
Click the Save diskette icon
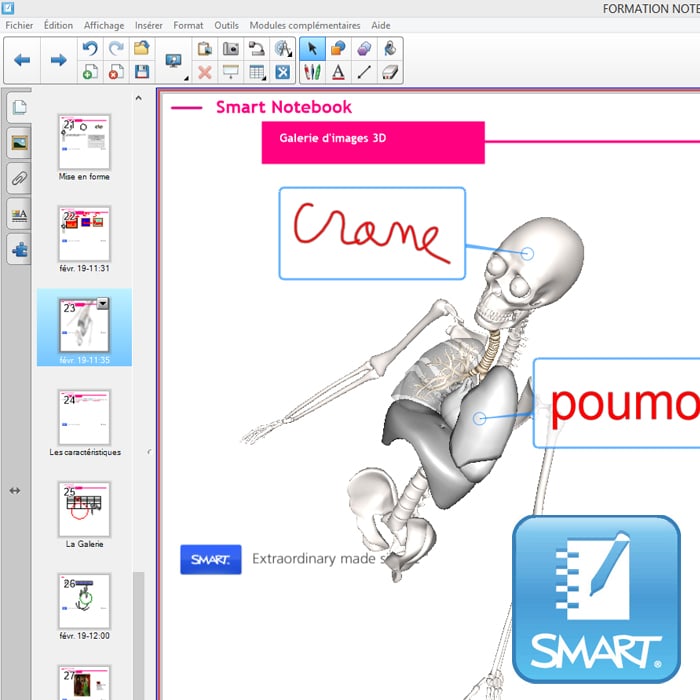tap(141, 72)
